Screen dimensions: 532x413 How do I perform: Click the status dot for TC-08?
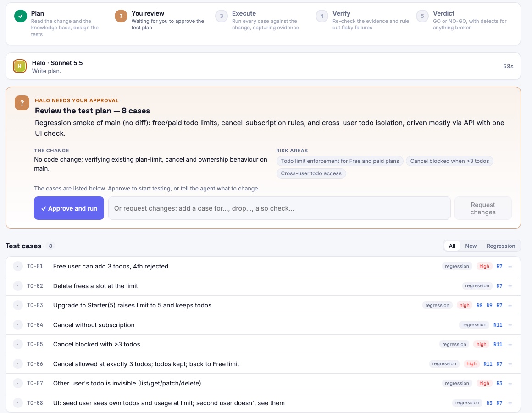(17, 403)
